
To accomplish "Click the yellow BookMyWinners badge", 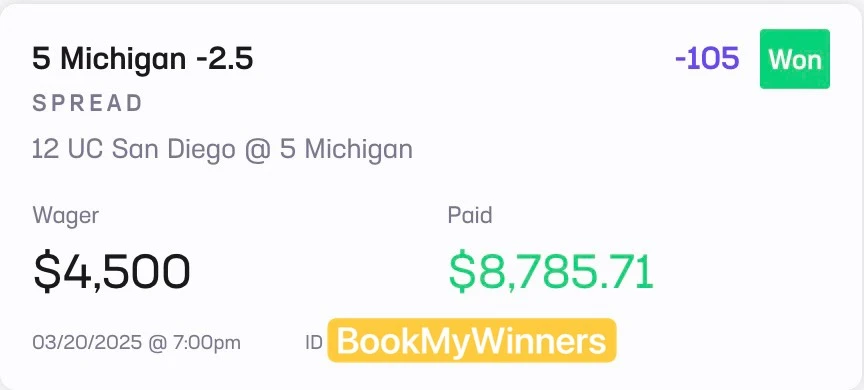I will 472,340.
